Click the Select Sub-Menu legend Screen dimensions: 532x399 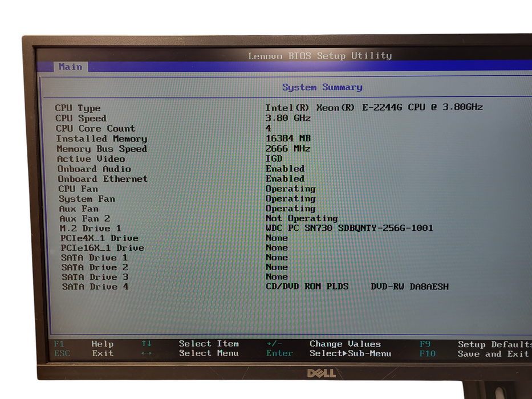[x=351, y=353]
